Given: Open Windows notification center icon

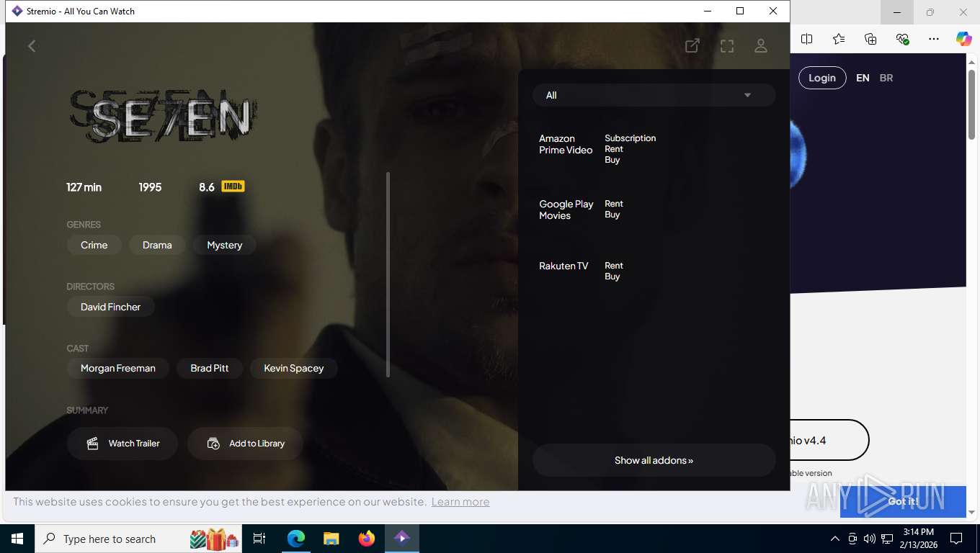Looking at the screenshot, I should click(956, 539).
